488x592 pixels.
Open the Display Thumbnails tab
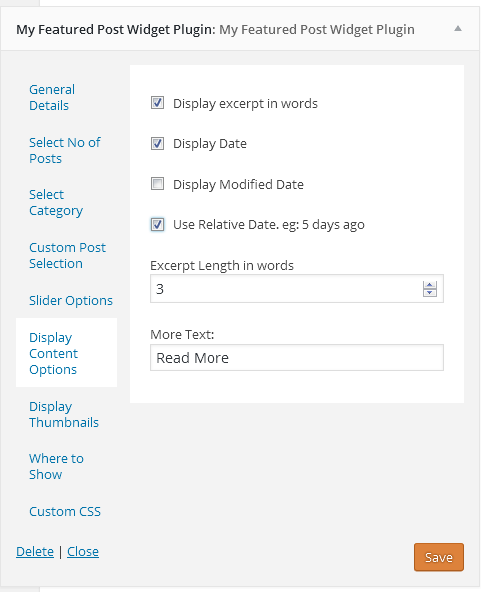click(x=64, y=415)
